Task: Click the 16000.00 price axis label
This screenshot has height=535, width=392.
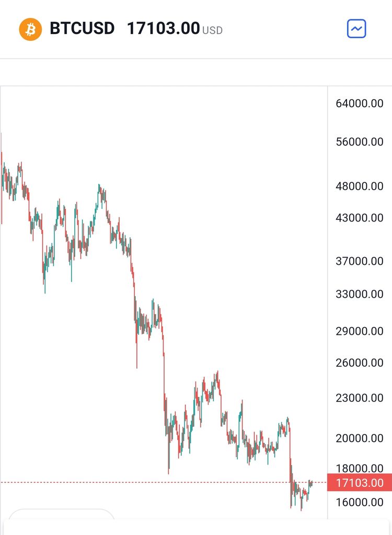Action: click(x=359, y=502)
